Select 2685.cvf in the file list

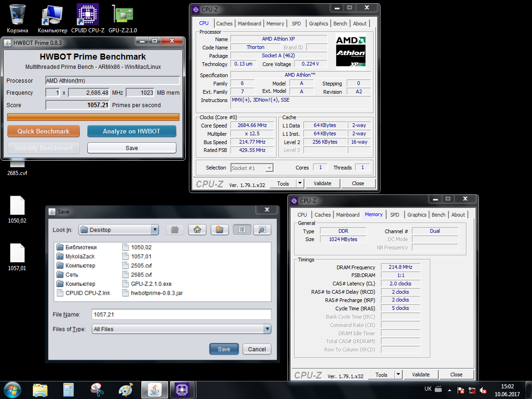137,275
